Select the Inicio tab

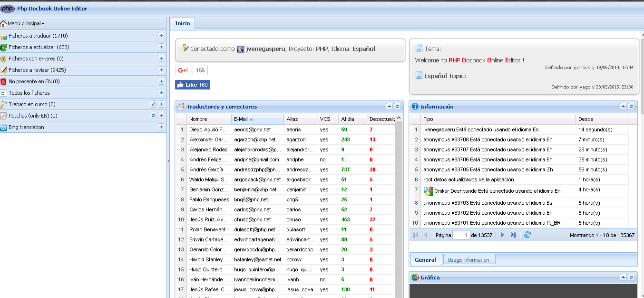(182, 23)
